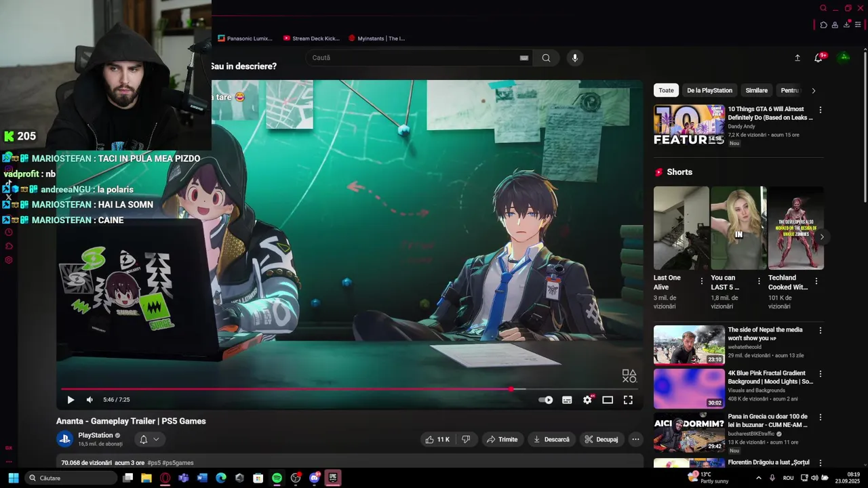The image size is (868, 488).
Task: Click the red scrubber handle on the timeline
Action: (x=511, y=389)
